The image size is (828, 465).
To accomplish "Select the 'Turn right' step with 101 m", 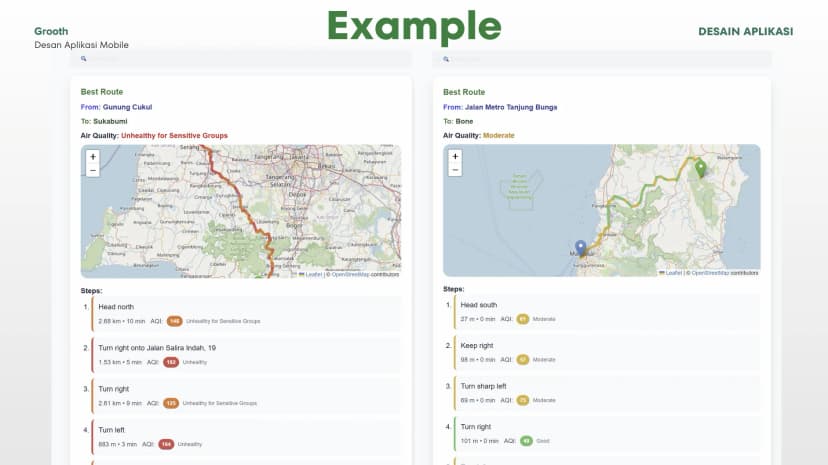I will click(607, 434).
